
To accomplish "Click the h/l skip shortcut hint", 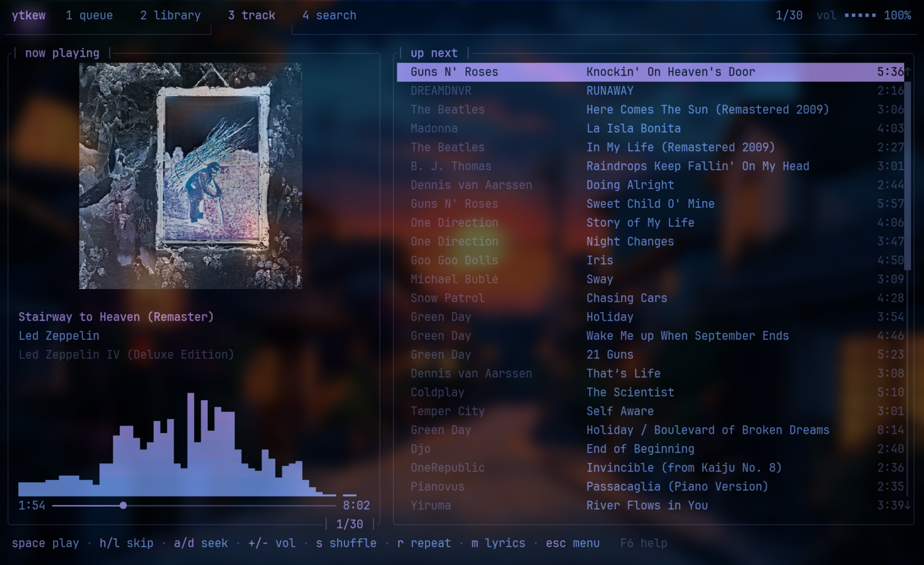I will [x=127, y=543].
